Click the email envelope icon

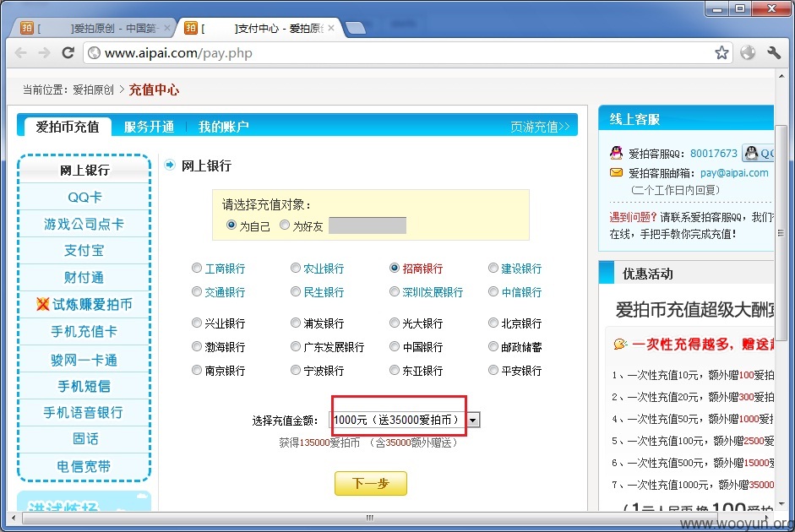[x=616, y=173]
